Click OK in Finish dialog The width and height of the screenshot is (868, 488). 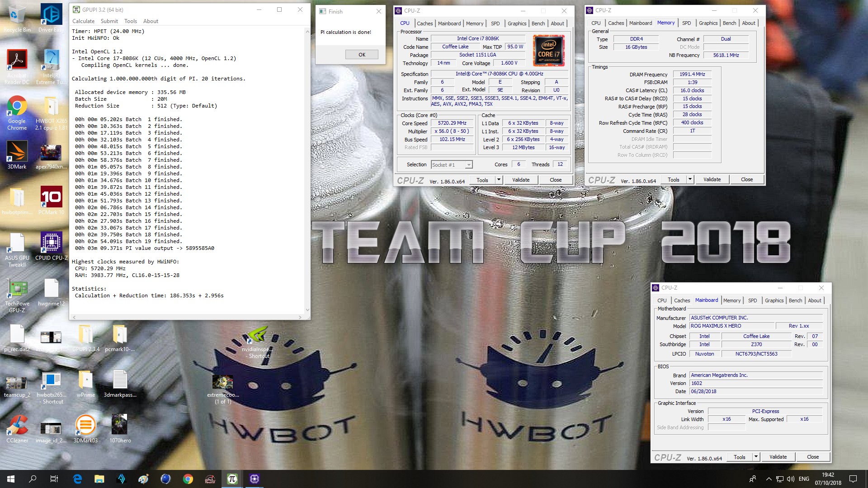click(362, 55)
